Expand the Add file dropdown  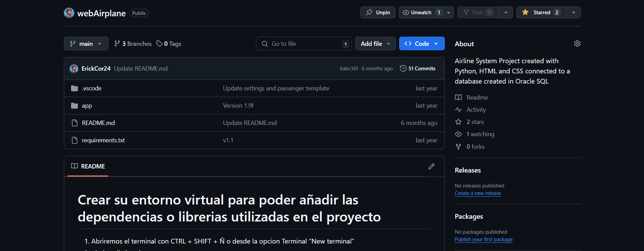pos(375,43)
